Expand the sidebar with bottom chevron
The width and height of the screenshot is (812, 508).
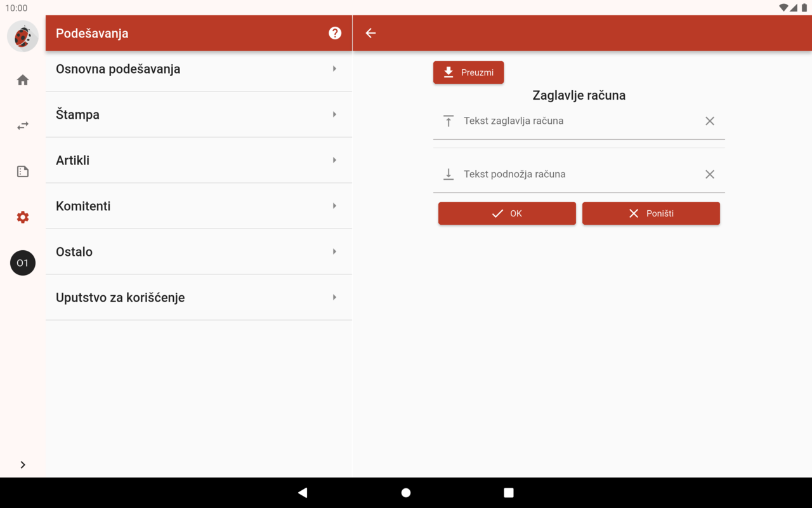point(23,465)
